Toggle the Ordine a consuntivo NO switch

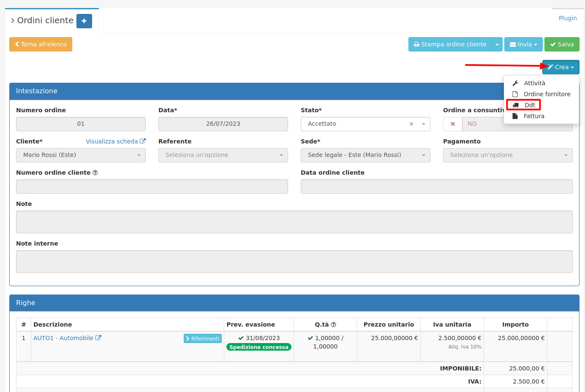tap(453, 124)
